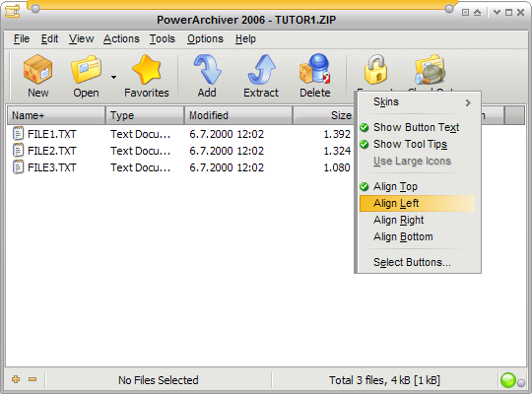Click the square title bar button left of the up arrow
Image resolution: width=532 pixels, height=394 pixels.
[x=465, y=13]
